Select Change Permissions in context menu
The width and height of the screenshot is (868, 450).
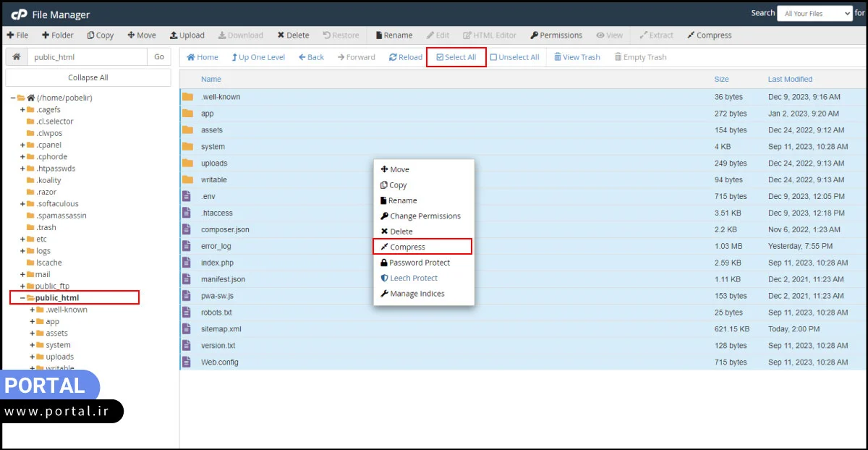pyautogui.click(x=425, y=216)
